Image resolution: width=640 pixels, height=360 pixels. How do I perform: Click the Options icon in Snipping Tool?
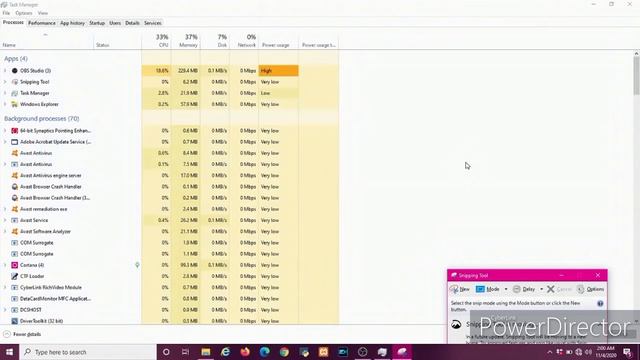tap(580, 289)
